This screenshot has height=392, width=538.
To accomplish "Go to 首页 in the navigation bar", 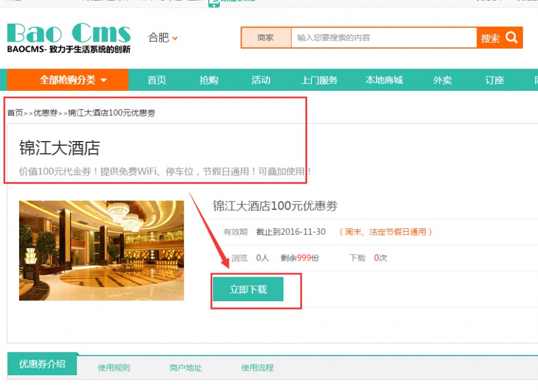I will coord(157,80).
